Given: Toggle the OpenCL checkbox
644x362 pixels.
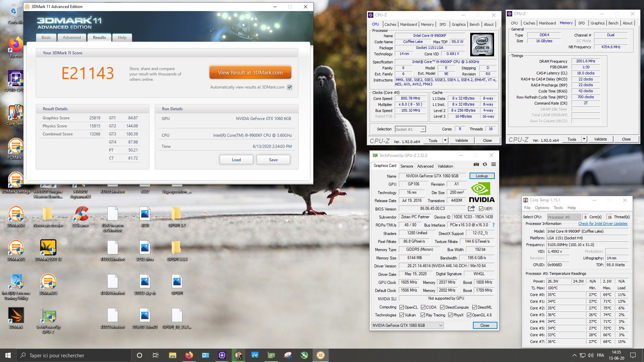Looking at the screenshot, I should tap(401, 307).
